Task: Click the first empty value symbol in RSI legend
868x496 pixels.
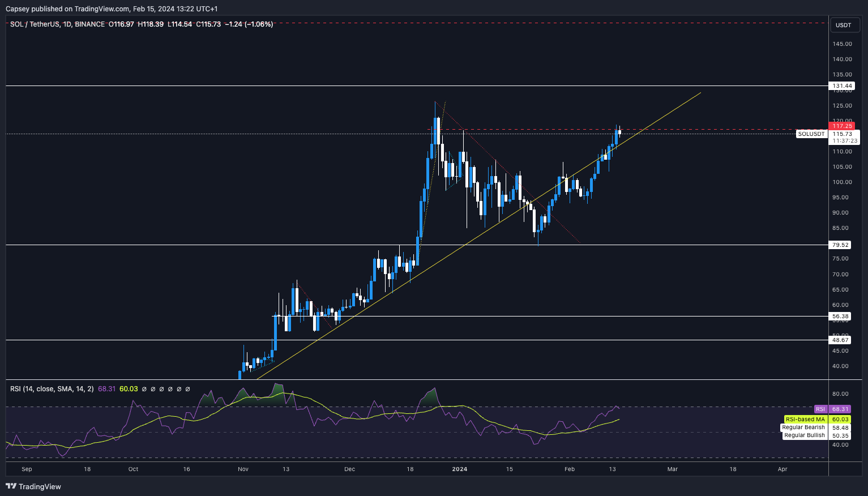Action: (x=144, y=389)
